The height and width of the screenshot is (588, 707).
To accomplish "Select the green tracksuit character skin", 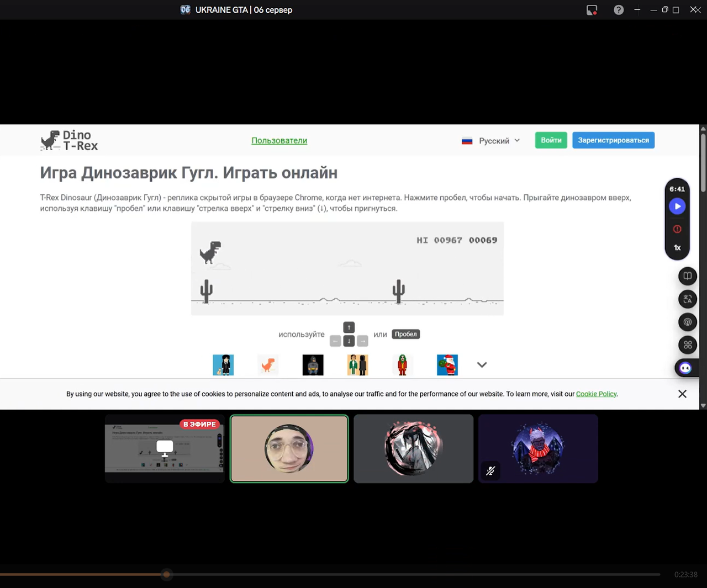I will coord(358,365).
